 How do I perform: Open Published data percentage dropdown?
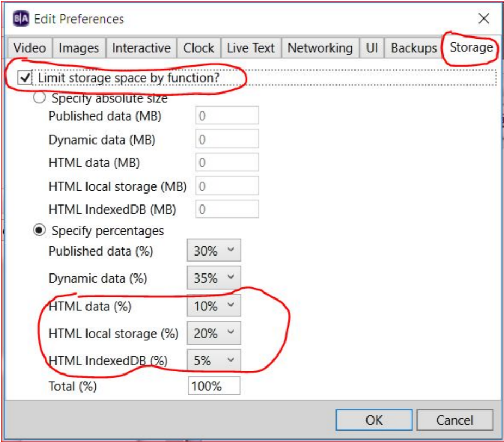pyautogui.click(x=214, y=251)
